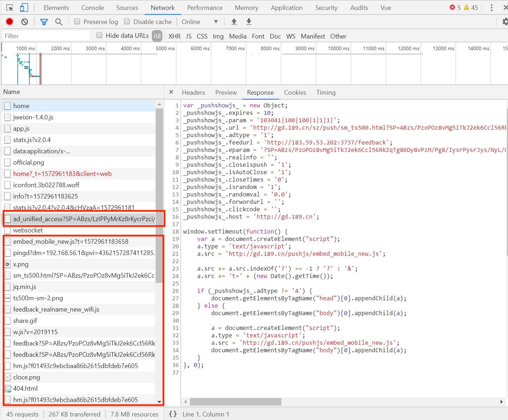
Task: Open the DevTools three-dot menu
Action: [x=491, y=7]
